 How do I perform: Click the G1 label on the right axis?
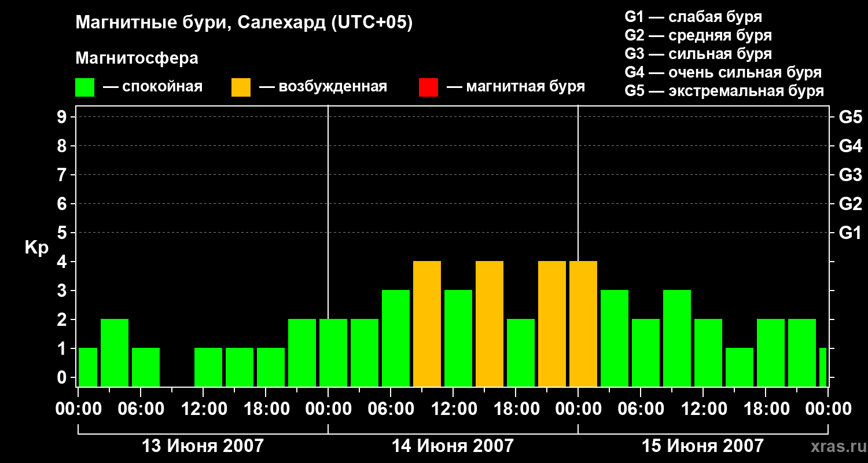point(850,233)
